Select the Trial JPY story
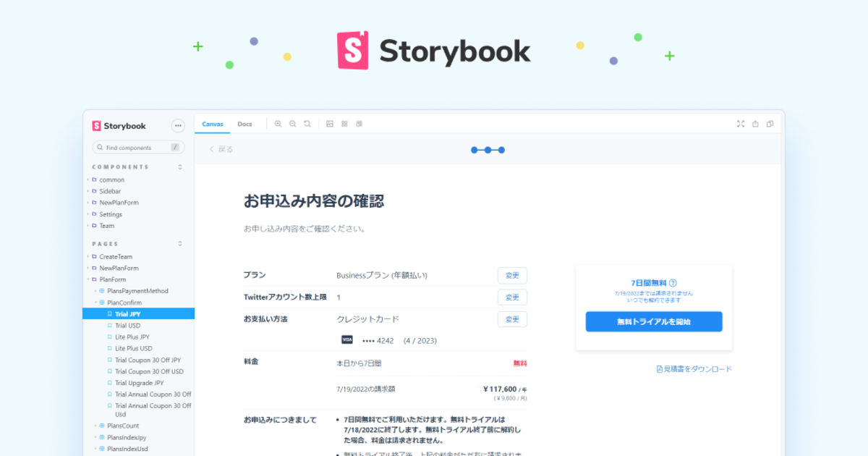This screenshot has width=868, height=456. [139, 314]
